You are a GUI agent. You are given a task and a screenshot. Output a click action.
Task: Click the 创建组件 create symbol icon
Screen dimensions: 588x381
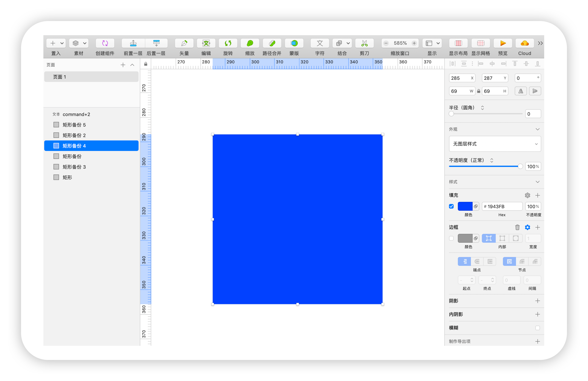[x=105, y=43]
